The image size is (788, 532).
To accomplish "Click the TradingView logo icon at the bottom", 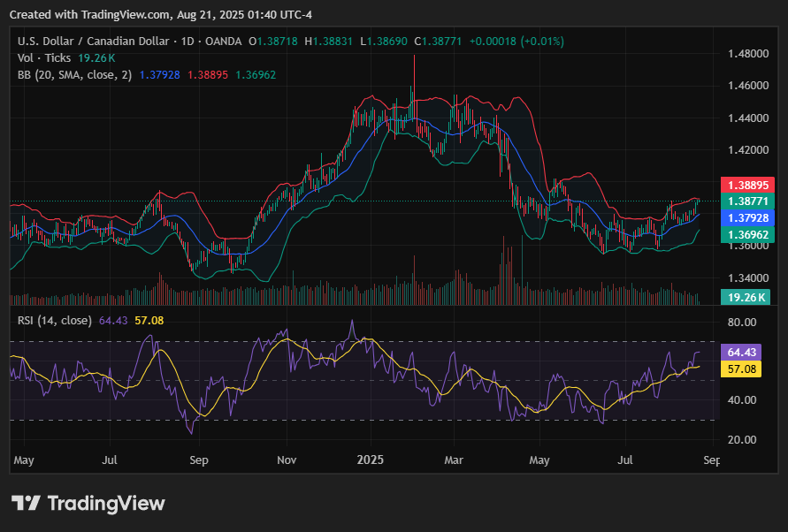I will click(x=26, y=503).
